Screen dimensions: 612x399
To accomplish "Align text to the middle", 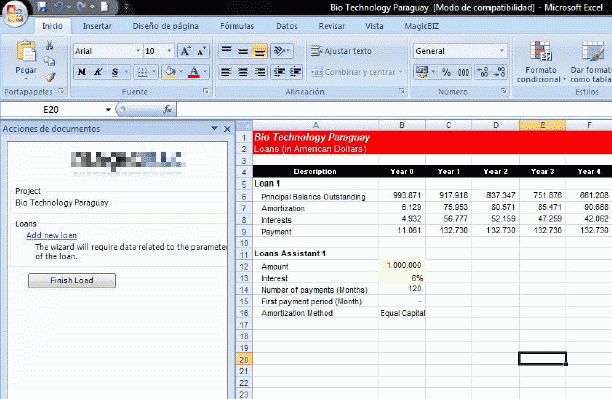I will point(243,51).
